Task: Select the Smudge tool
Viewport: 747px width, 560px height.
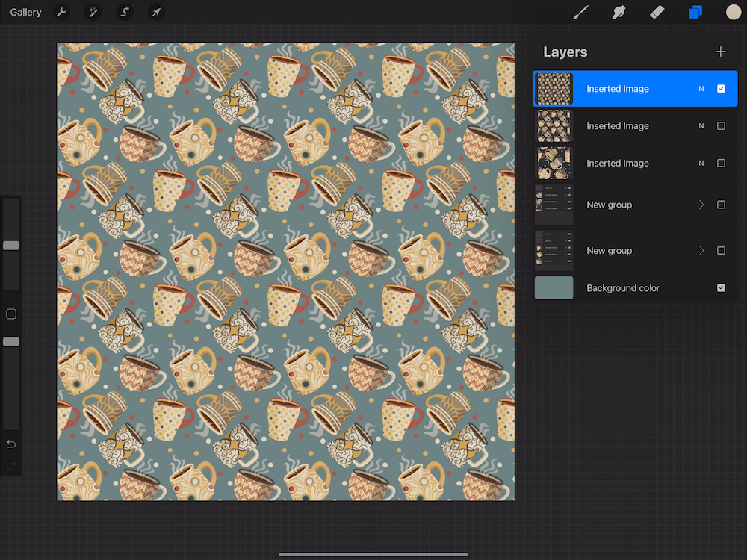Action: tap(619, 13)
